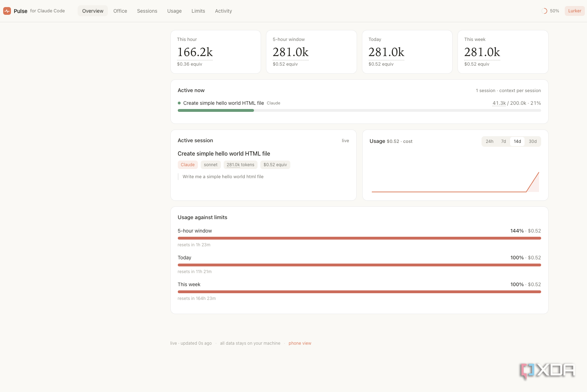Screen dimensions: 587x392
Task: Switch the usage chart to 30d
Action: click(533, 141)
